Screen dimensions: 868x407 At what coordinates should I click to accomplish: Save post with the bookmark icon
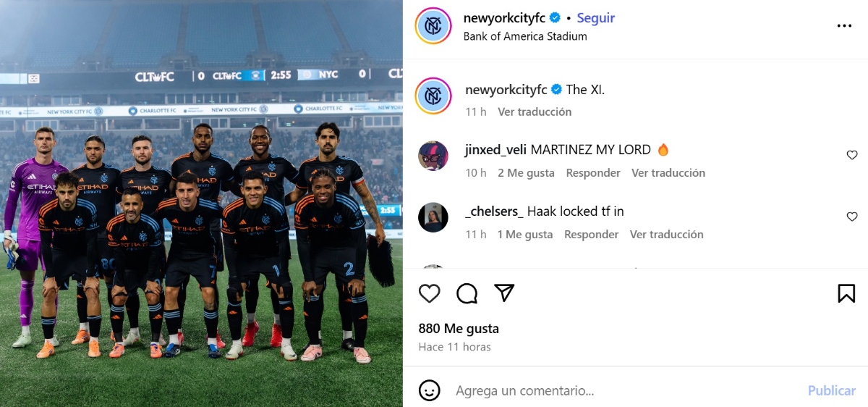click(x=846, y=293)
